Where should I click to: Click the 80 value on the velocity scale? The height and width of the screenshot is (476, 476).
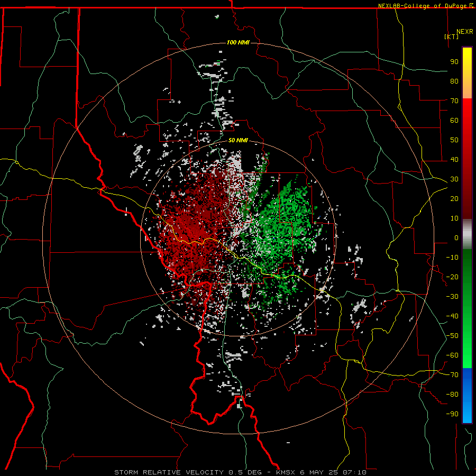[454, 81]
